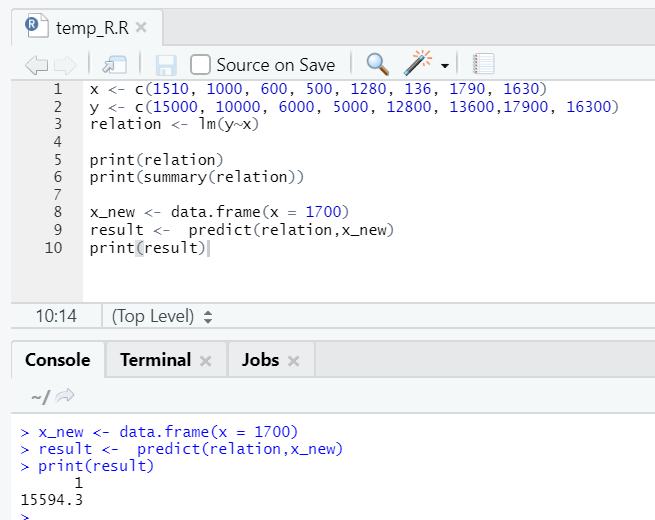Viewport: 655px width, 520px height.
Task: Click the Show in New Window icon
Action: 114,65
